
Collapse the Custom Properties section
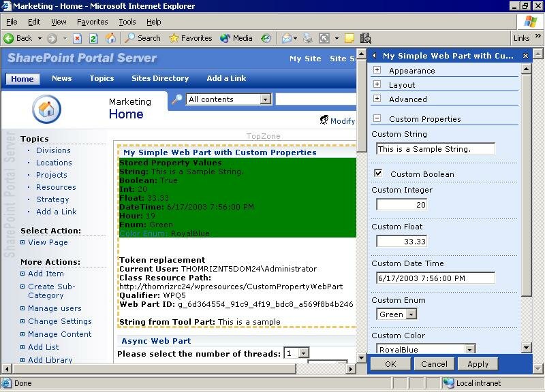(377, 118)
